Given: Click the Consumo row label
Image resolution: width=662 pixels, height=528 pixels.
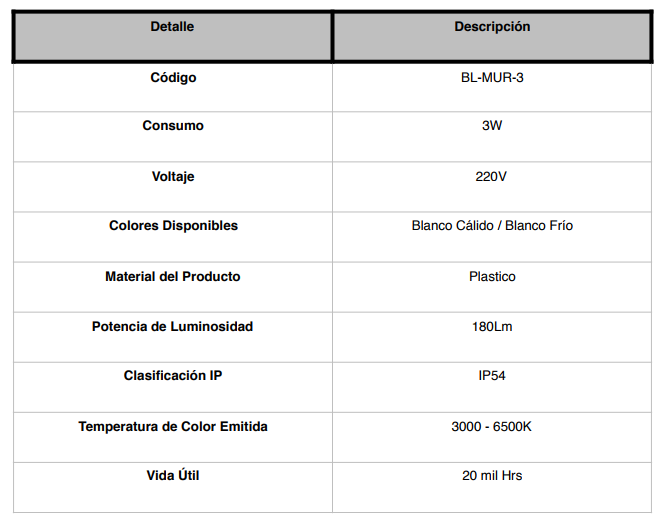Looking at the screenshot, I should [173, 126].
